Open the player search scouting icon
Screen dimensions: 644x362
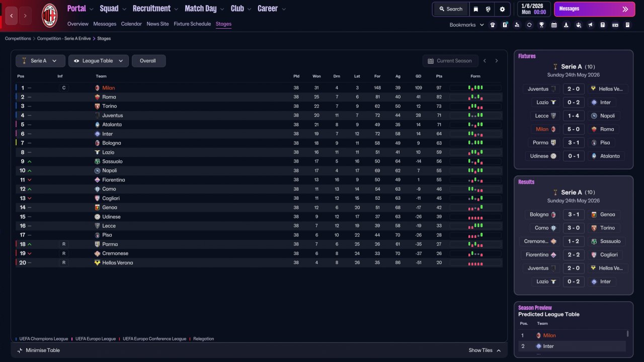click(x=517, y=25)
